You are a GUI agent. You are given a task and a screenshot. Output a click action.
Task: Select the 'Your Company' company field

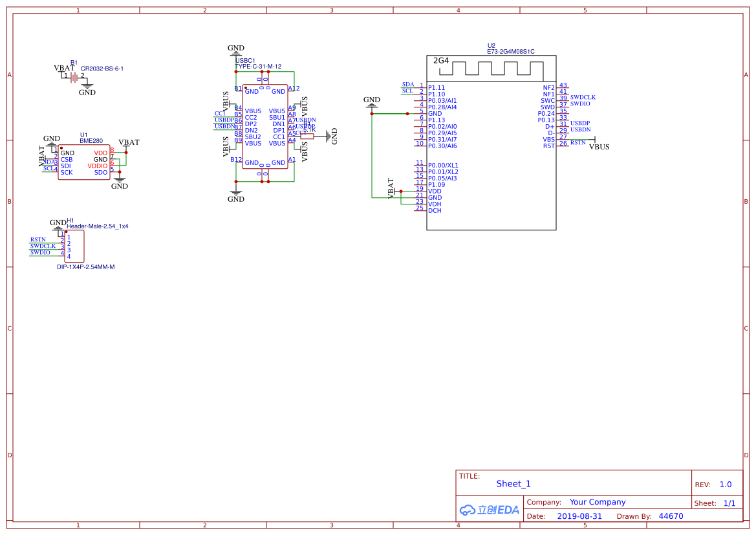tap(598, 502)
